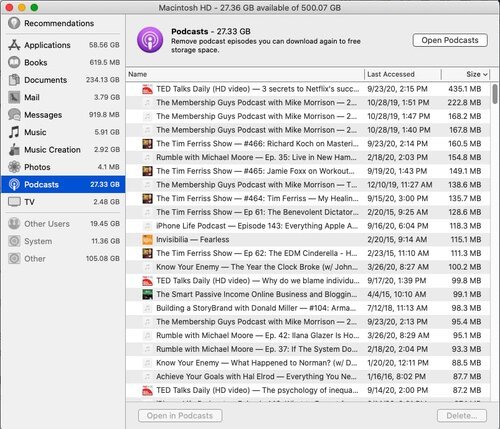Click Smart Passive Income artwork icon
The image size is (500, 429).
147,294
